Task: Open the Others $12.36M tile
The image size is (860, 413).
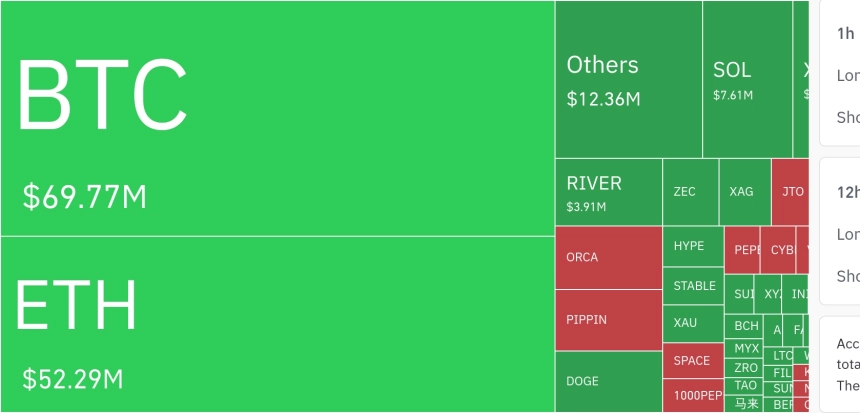Action: pos(628,79)
